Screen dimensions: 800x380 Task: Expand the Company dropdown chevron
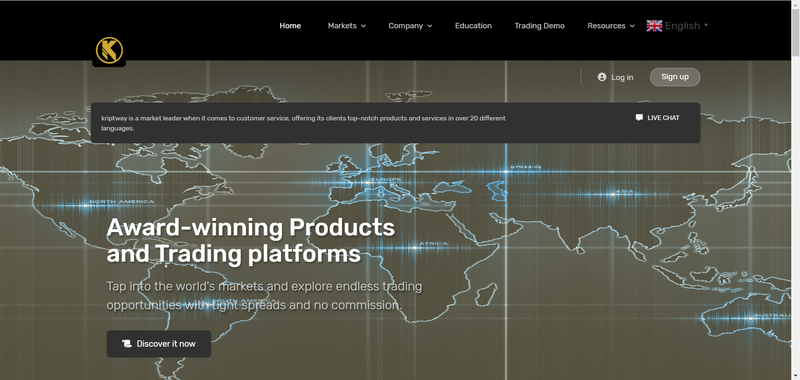click(x=430, y=26)
